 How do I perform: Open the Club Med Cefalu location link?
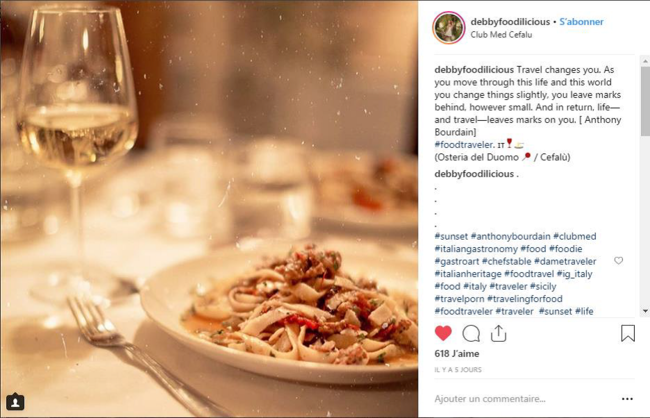pyautogui.click(x=501, y=35)
